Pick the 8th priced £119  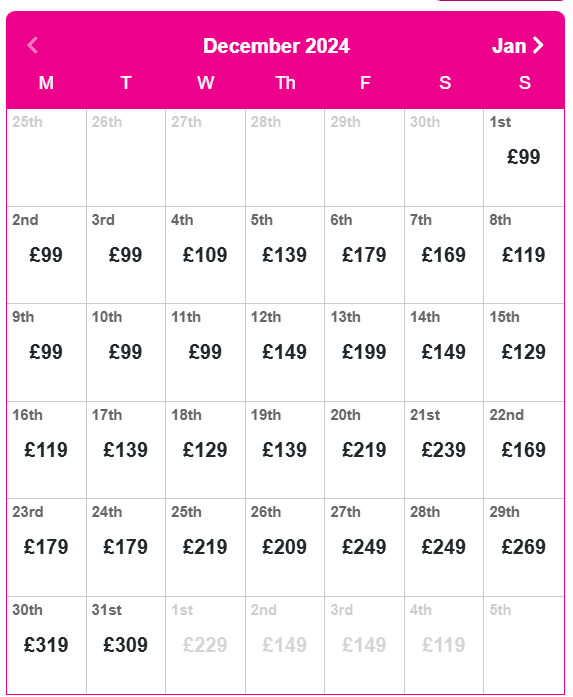(524, 255)
